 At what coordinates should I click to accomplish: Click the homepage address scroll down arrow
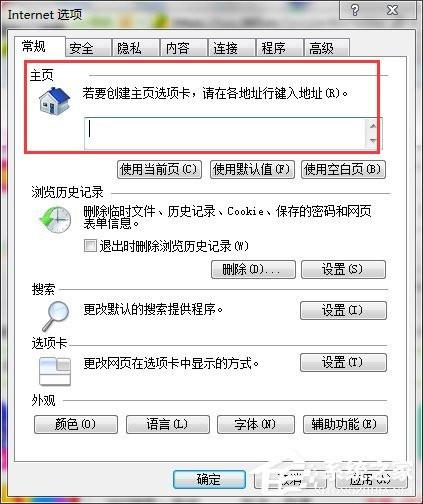tap(373, 141)
